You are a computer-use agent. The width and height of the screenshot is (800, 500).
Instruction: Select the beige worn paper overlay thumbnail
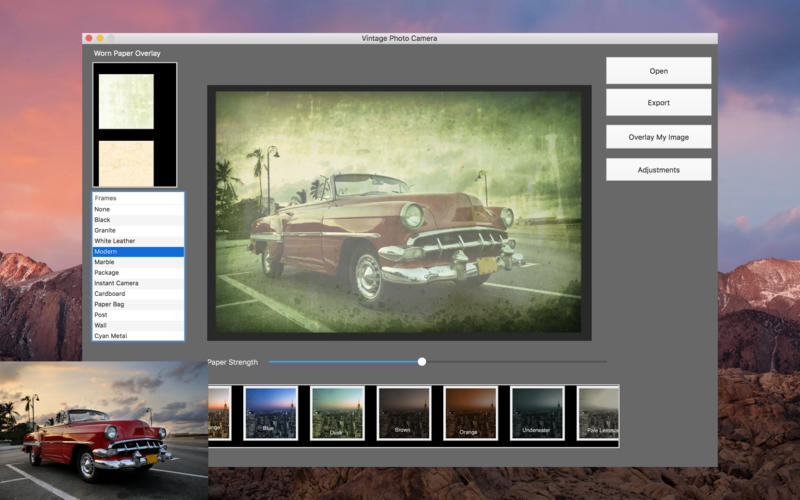pyautogui.click(x=126, y=163)
